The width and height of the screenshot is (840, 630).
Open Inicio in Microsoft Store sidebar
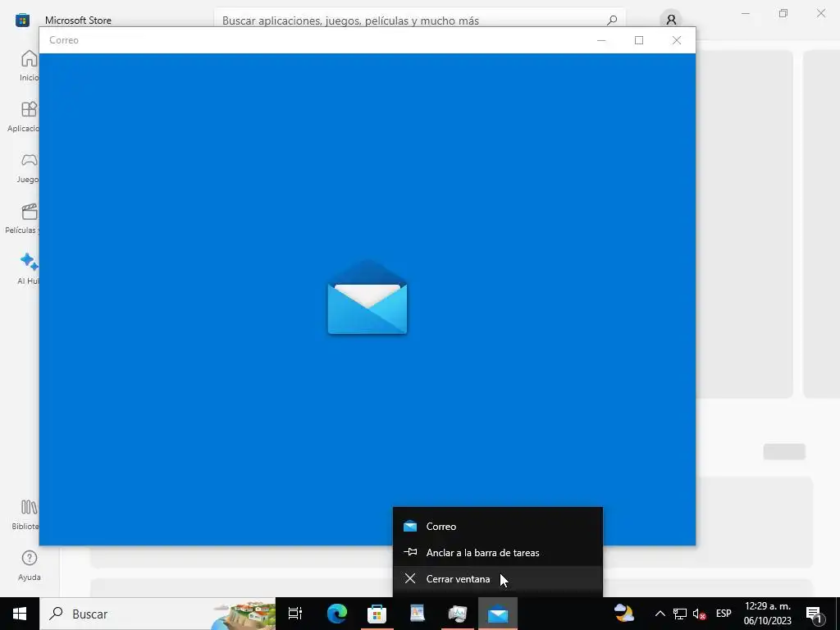(x=27, y=66)
